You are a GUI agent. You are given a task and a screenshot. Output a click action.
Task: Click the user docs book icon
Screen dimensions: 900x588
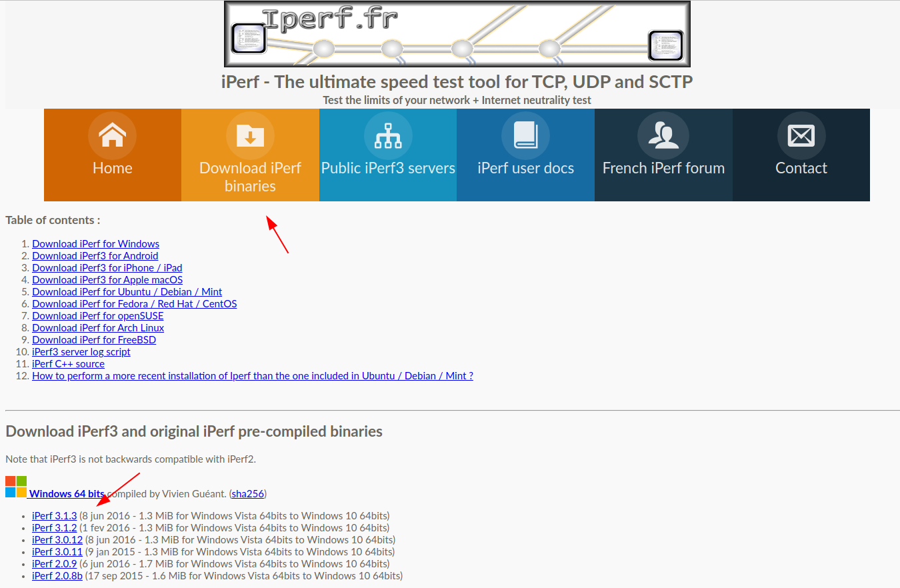tap(525, 136)
